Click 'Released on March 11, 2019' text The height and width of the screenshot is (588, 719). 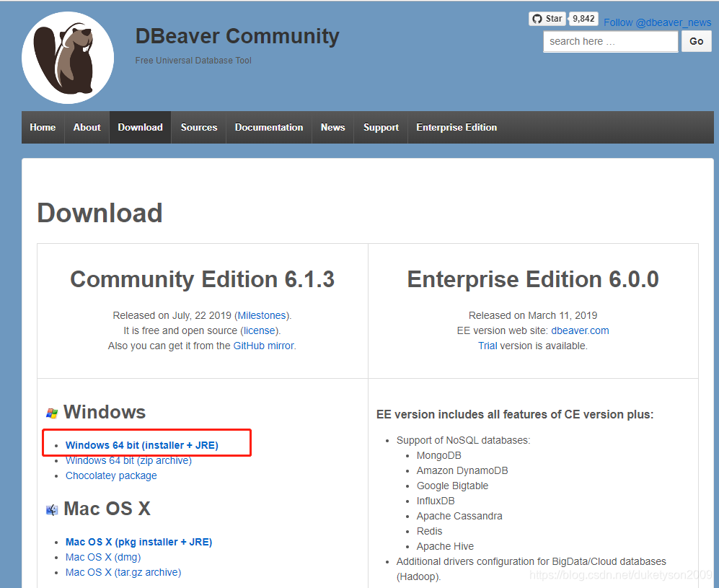[x=533, y=315]
